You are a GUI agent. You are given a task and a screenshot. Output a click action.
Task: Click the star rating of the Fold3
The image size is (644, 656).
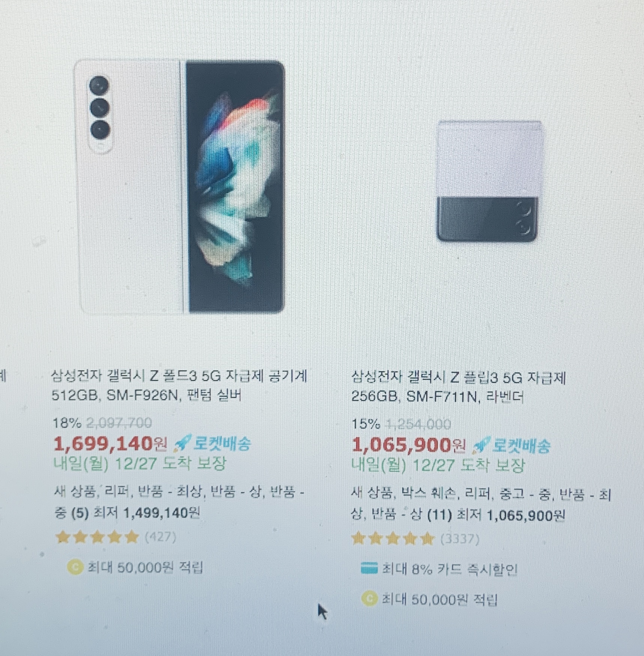(97, 537)
